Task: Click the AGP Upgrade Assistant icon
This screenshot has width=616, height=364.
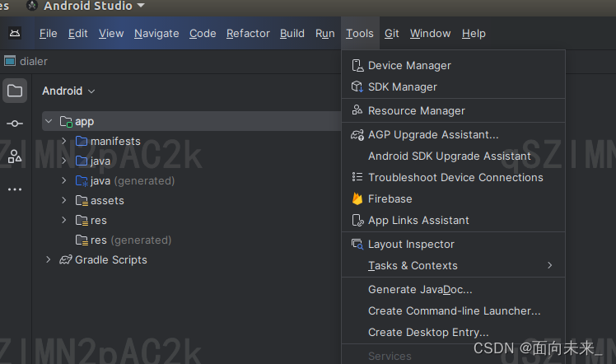Action: click(x=357, y=135)
